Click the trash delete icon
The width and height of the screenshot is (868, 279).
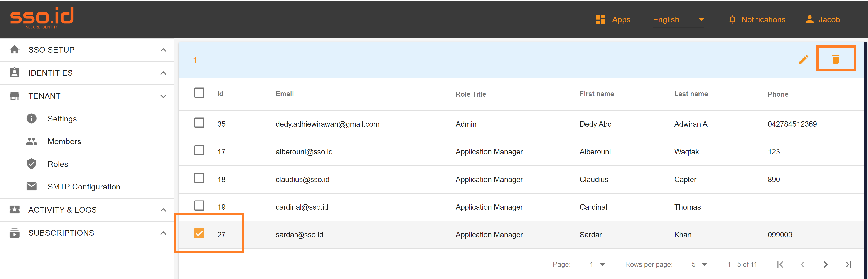point(836,59)
